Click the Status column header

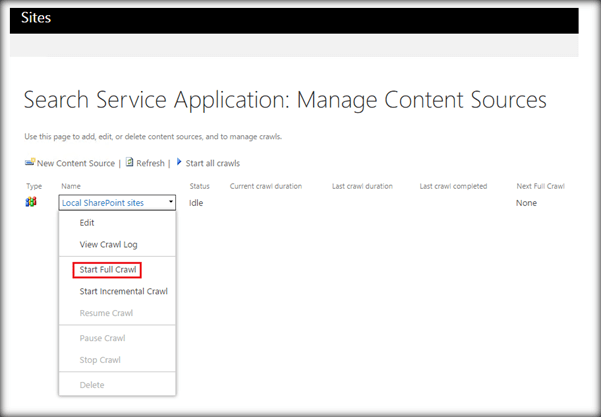200,186
